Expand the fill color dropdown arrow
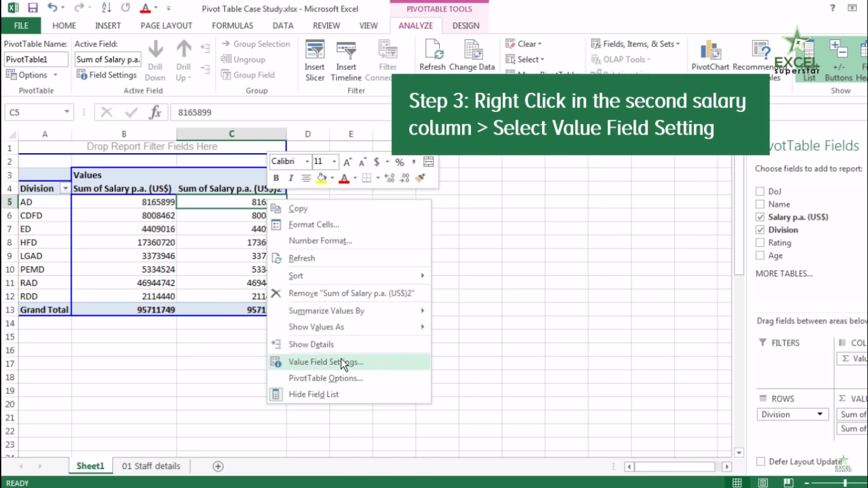The width and height of the screenshot is (868, 488). click(332, 178)
